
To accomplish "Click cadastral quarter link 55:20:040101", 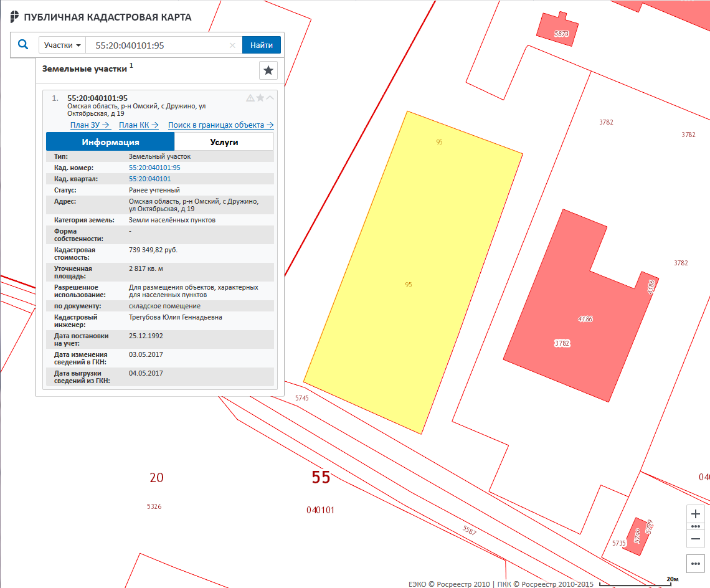I will point(149,179).
